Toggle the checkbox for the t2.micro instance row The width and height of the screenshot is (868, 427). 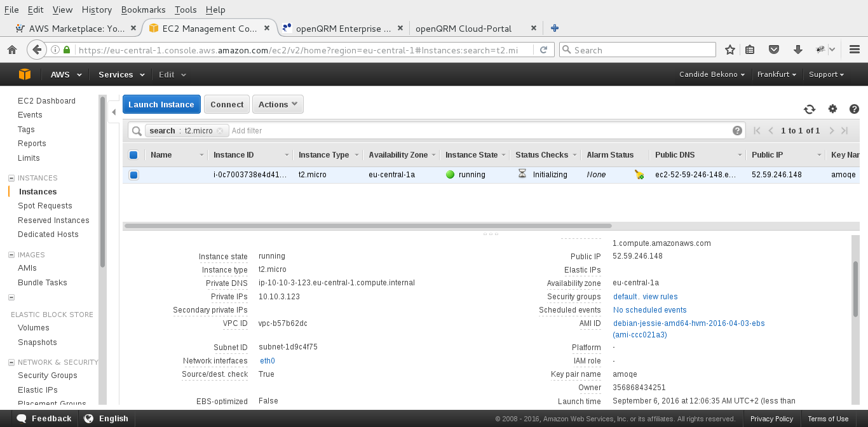[x=133, y=175]
